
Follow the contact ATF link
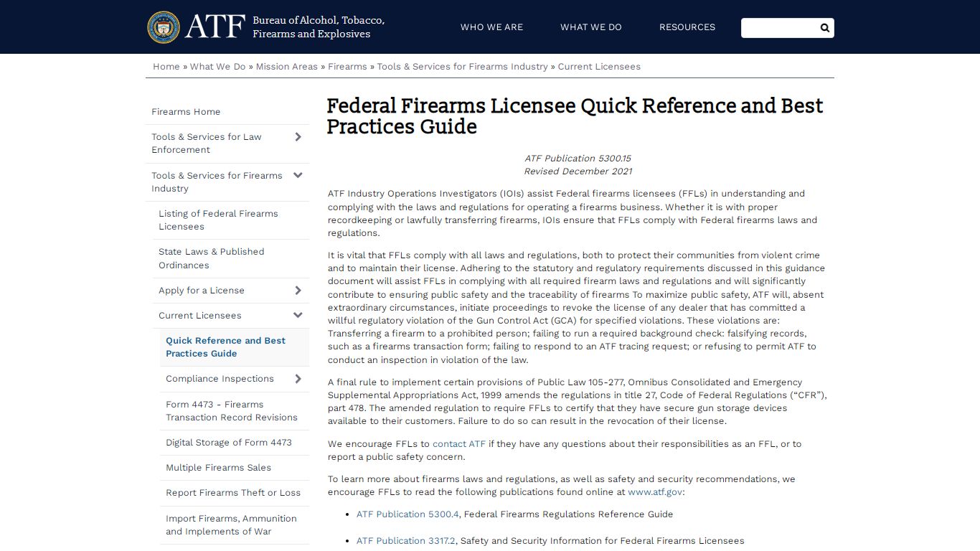[459, 444]
